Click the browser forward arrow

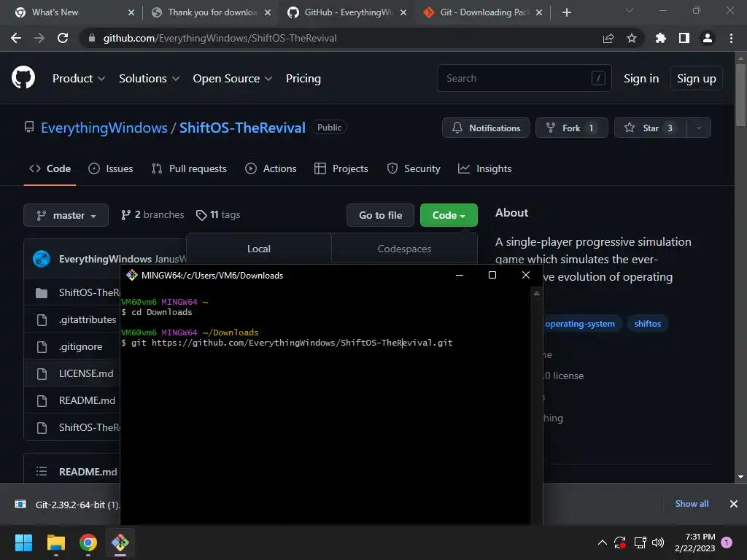click(x=39, y=38)
